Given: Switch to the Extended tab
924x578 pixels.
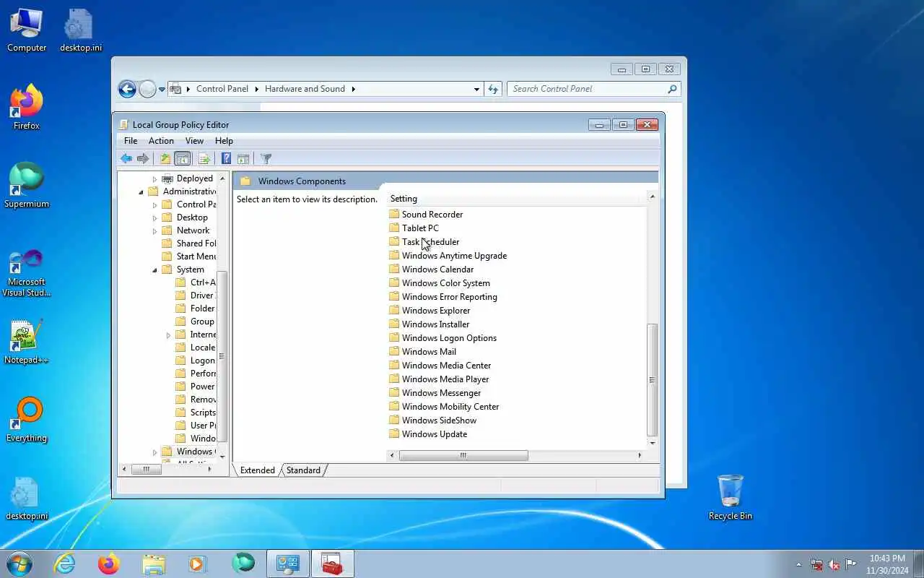Looking at the screenshot, I should point(257,470).
